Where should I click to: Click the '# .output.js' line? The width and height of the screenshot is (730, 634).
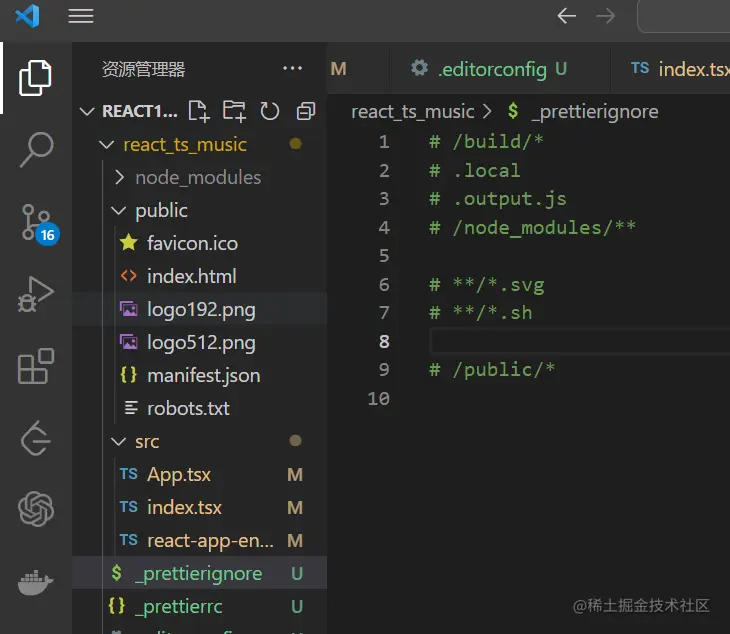(x=498, y=199)
